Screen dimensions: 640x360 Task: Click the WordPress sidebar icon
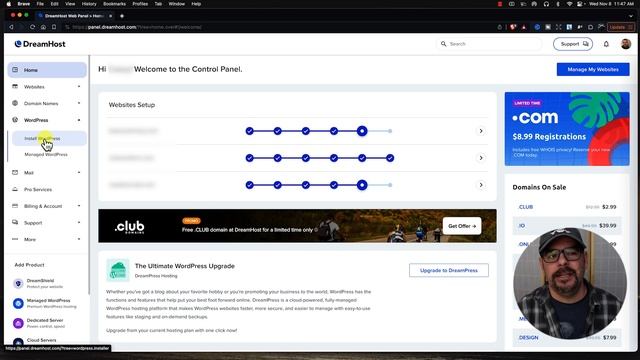point(15,120)
